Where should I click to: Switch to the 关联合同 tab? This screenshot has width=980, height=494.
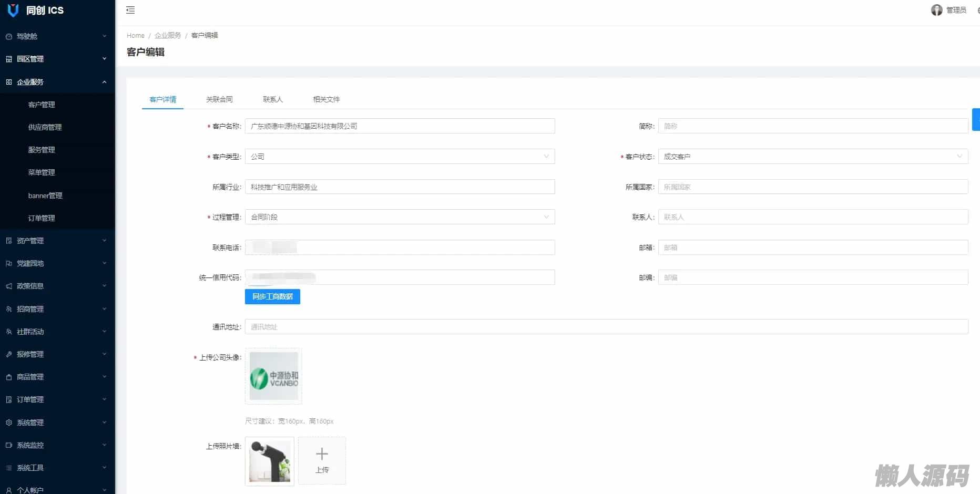pos(219,99)
